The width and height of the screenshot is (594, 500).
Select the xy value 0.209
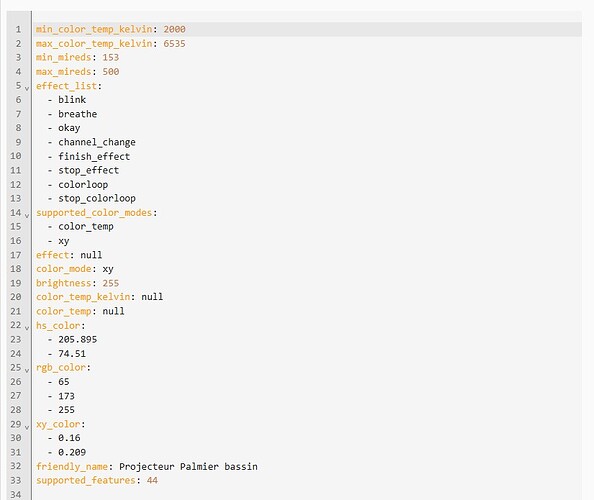point(72,453)
